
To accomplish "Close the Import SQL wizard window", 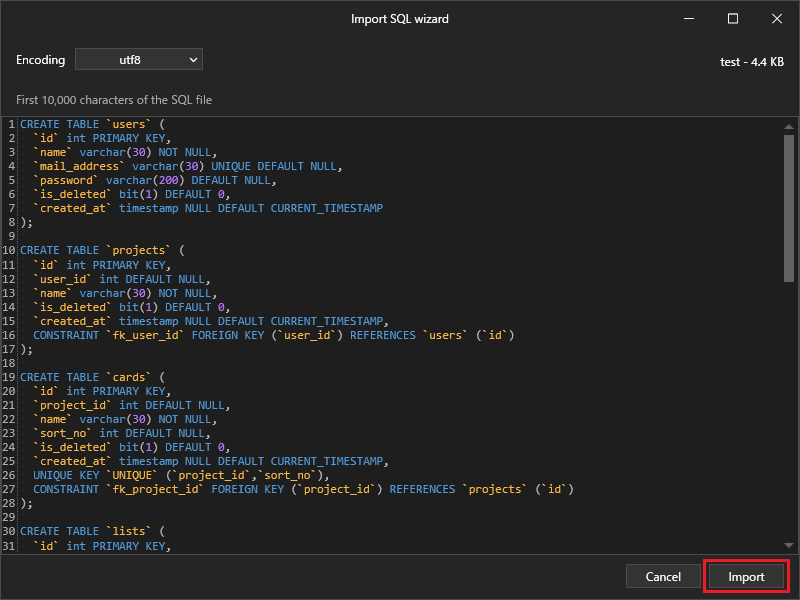I will (x=777, y=19).
